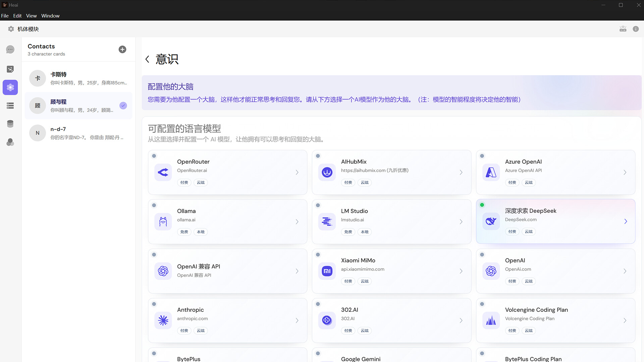Click the Xiaomi MiMo logo icon

[327, 271]
